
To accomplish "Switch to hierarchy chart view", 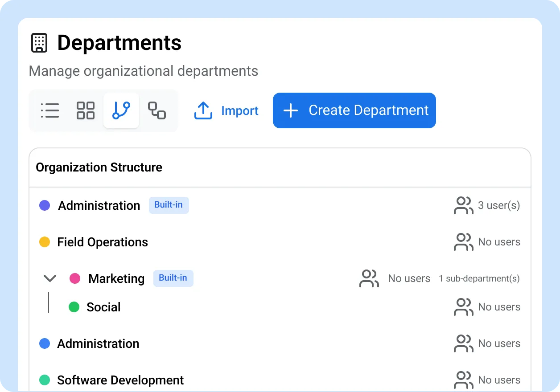I will click(157, 110).
